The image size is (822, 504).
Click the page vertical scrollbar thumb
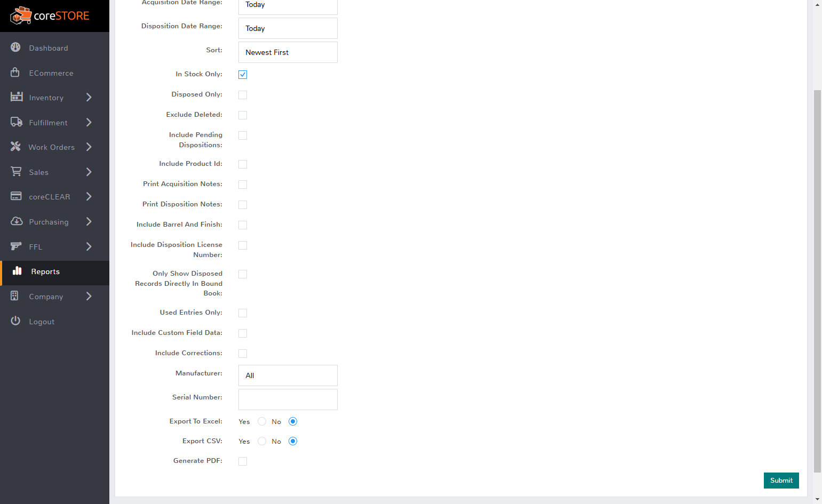pyautogui.click(x=817, y=282)
